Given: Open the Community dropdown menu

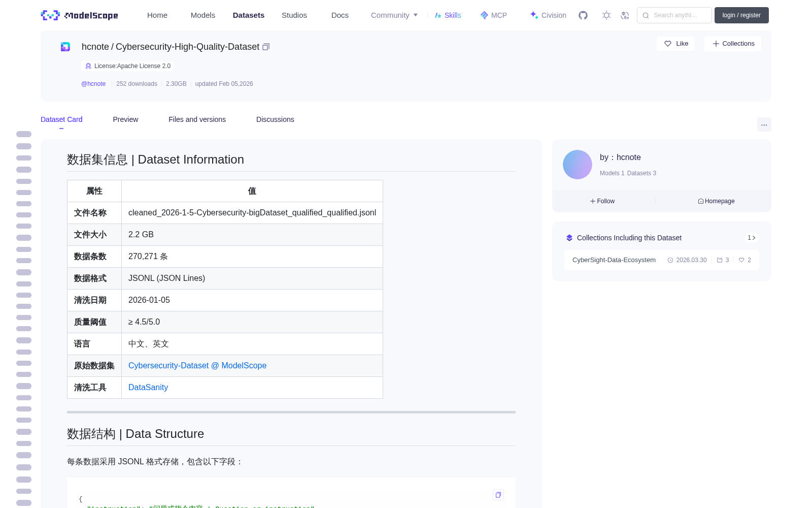Looking at the screenshot, I should pos(394,15).
